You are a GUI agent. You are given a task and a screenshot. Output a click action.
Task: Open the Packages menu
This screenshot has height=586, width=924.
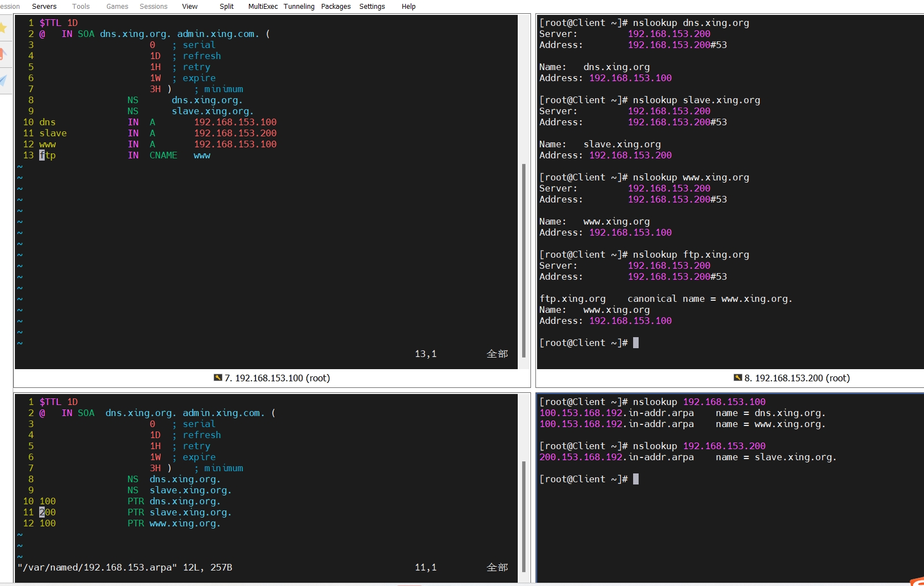(336, 6)
